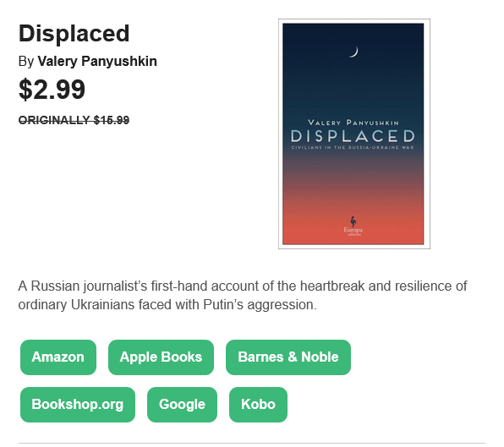Click author name Valery Panyushkin
The image size is (504, 447).
[97, 61]
